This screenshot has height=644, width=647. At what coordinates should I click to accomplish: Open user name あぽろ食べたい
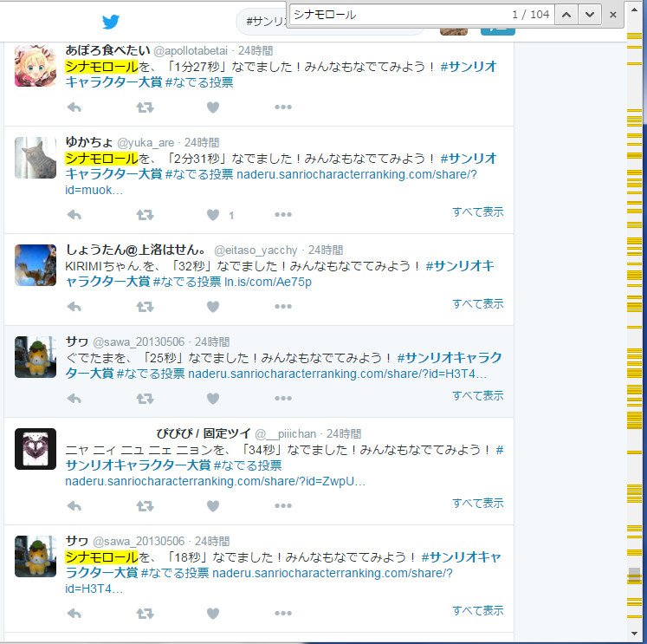[x=107, y=50]
